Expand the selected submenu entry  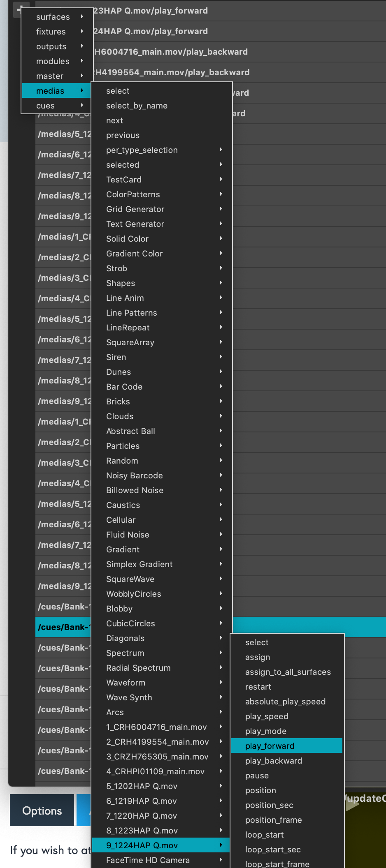pyautogui.click(x=162, y=165)
